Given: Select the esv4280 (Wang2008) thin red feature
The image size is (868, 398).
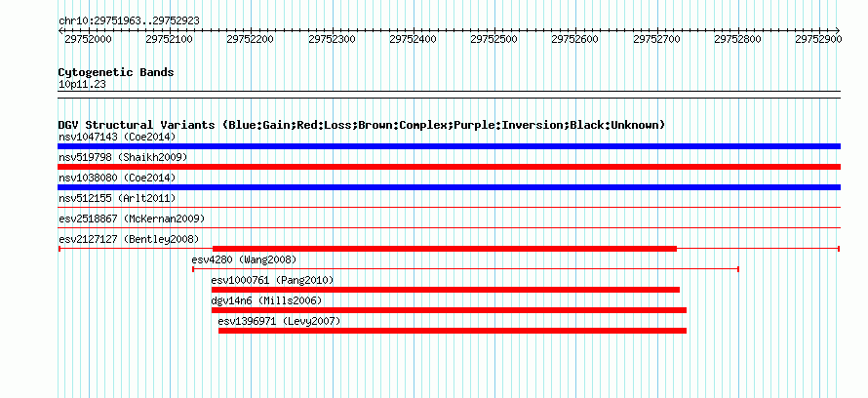Looking at the screenshot, I should [x=465, y=269].
